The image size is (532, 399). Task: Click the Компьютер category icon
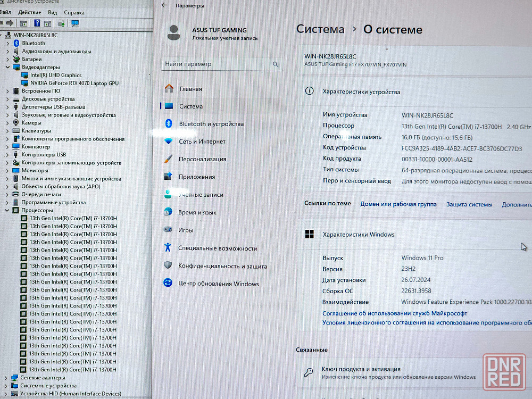click(16, 147)
